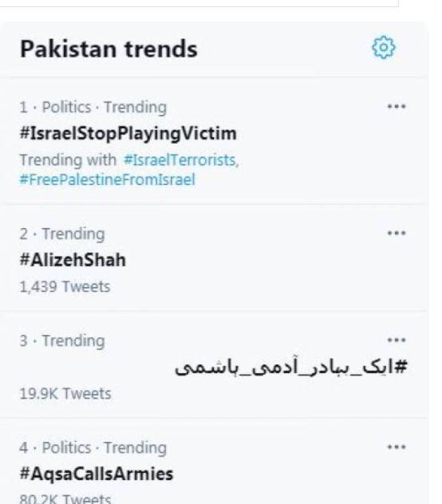Select the 2 · Trending label
442x504 pixels.
(x=62, y=234)
